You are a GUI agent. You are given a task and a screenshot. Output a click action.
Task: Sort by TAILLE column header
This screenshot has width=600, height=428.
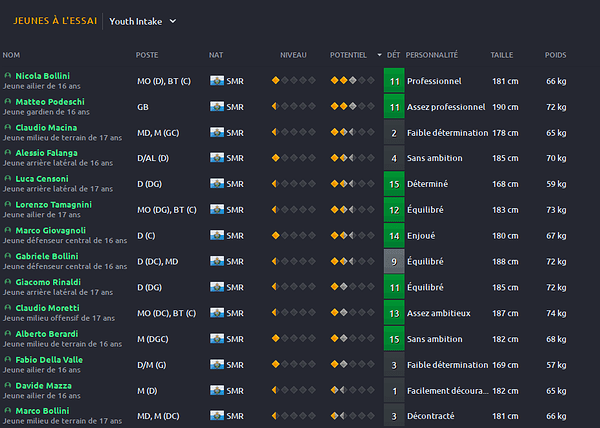(502, 55)
